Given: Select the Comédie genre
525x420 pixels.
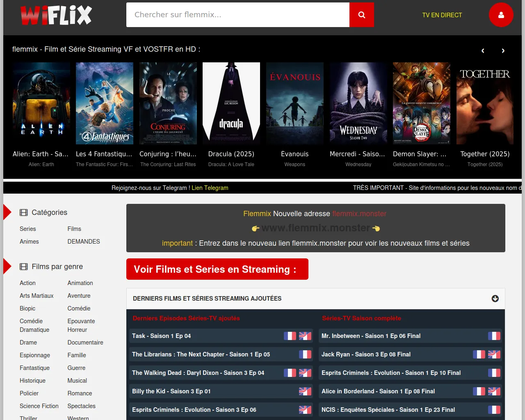Looking at the screenshot, I should (x=79, y=308).
